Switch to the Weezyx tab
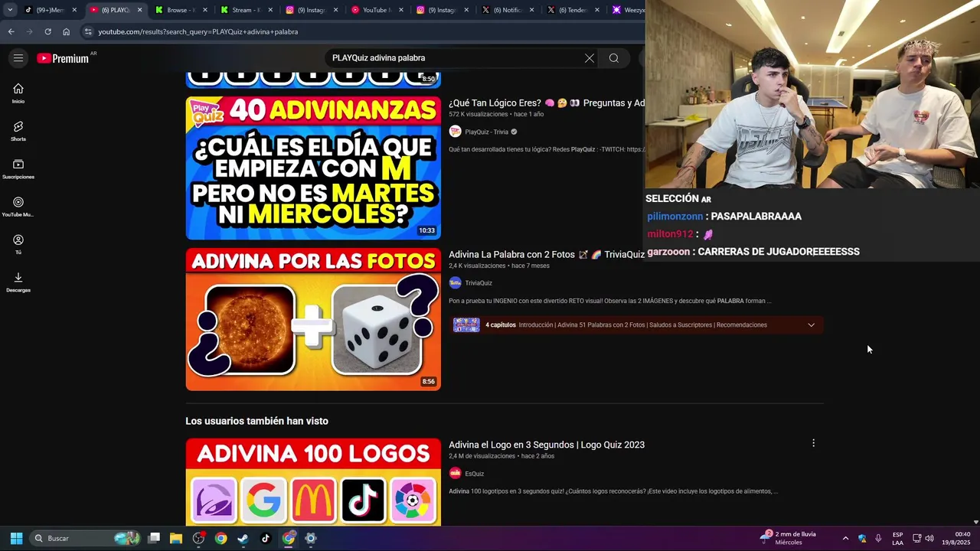 628,10
